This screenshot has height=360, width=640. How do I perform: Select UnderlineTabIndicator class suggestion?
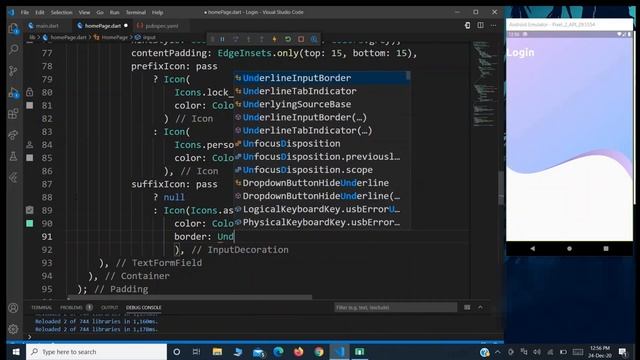click(322, 91)
